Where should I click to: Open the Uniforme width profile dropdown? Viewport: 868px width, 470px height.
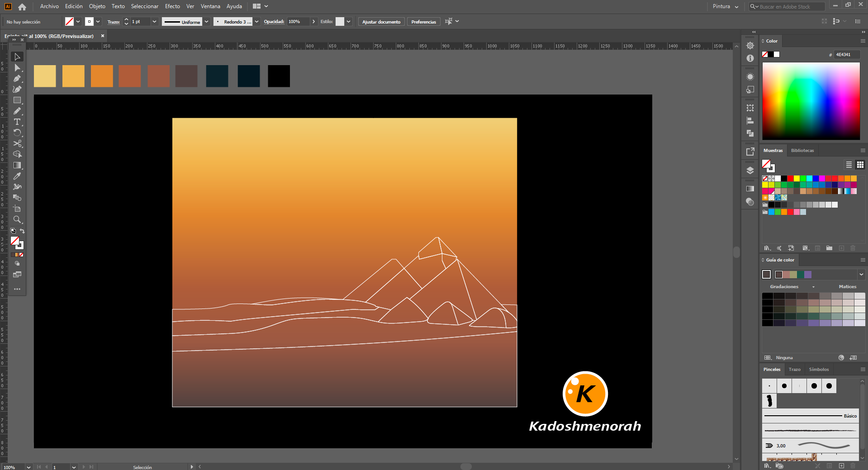[206, 22]
